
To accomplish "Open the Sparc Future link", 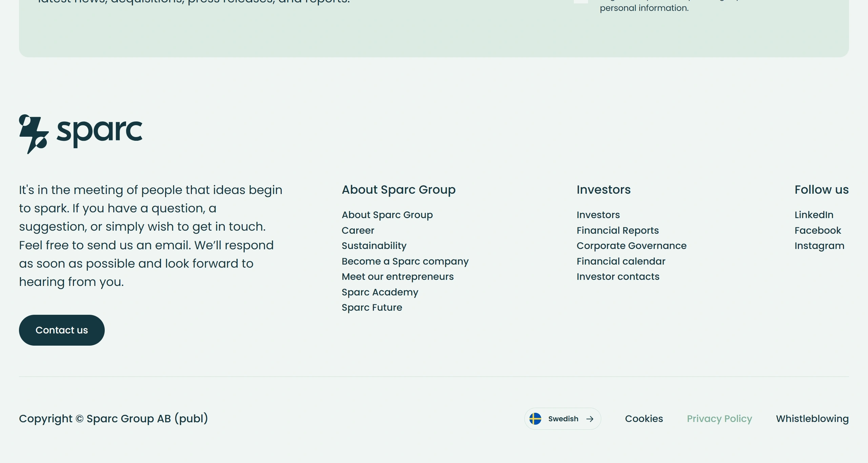I will coord(372,307).
